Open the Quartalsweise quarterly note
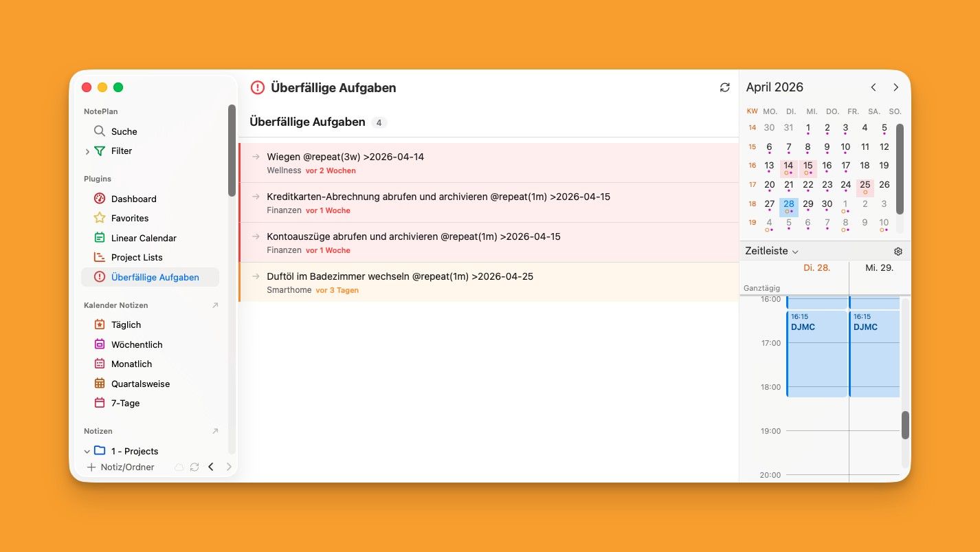Screen dimensions: 980x552 click(x=140, y=384)
